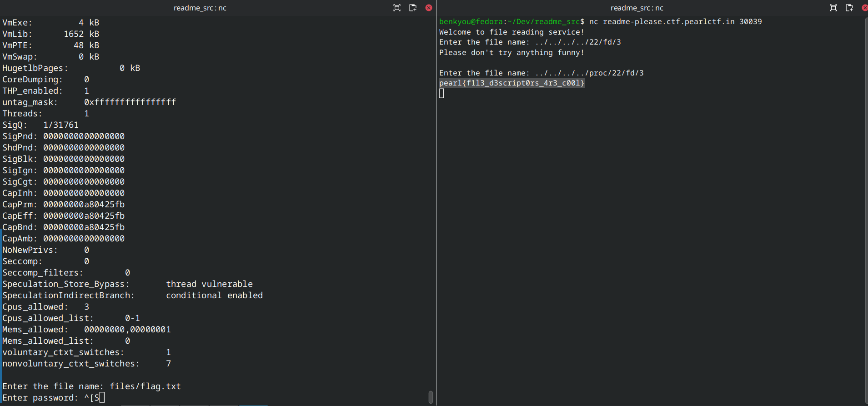Close the left terminal pane
Viewport: 868px width, 406px height.
(x=428, y=8)
